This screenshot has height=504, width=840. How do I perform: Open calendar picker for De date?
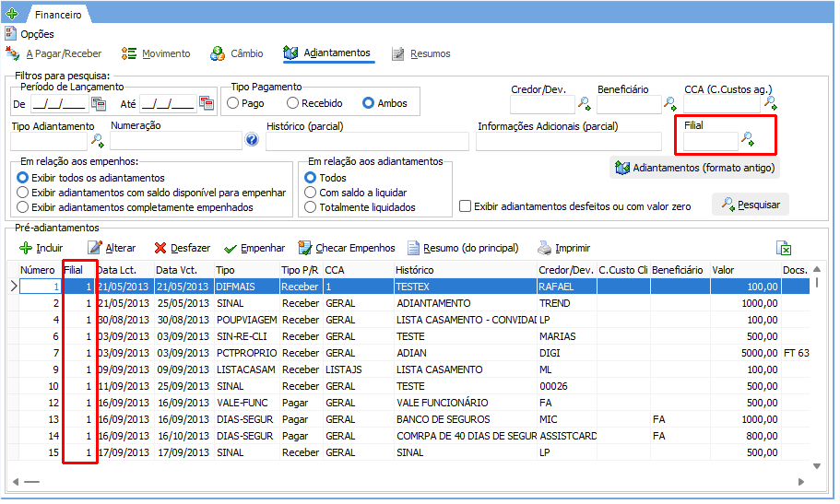98,103
